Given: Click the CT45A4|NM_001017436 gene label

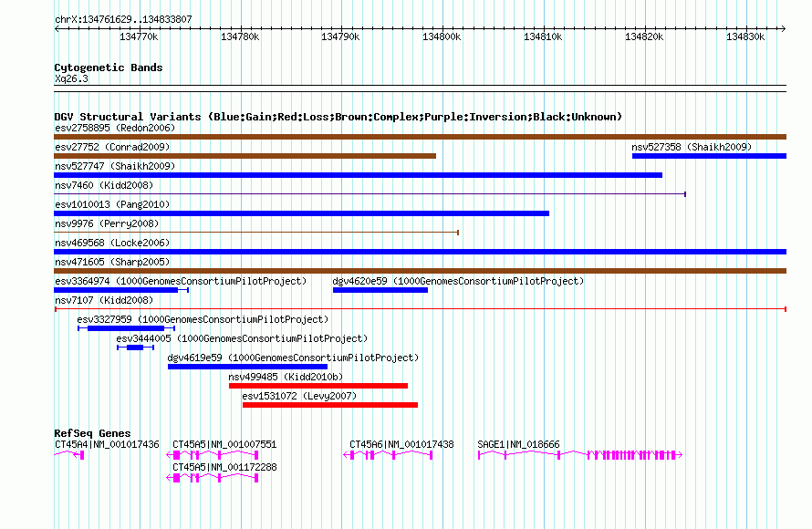Looking at the screenshot, I should pyautogui.click(x=107, y=444).
